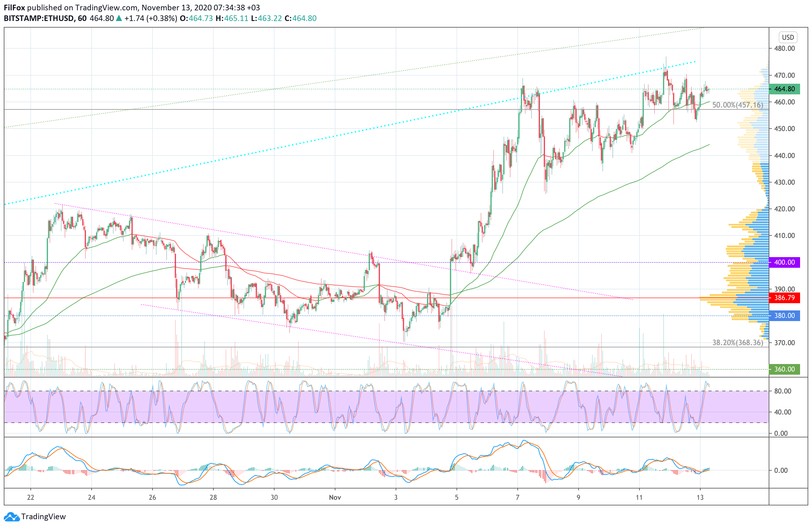Click the TradingView text at bottom left

point(43,517)
